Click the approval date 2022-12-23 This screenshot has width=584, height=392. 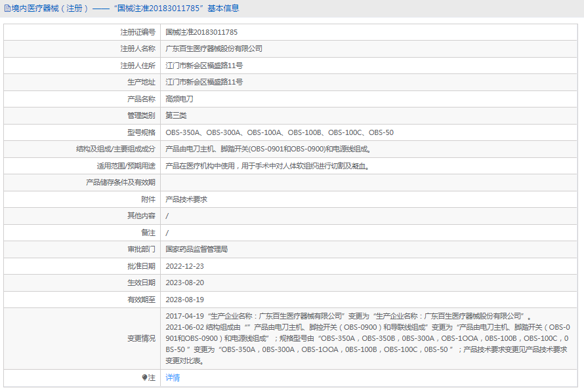[185, 266]
